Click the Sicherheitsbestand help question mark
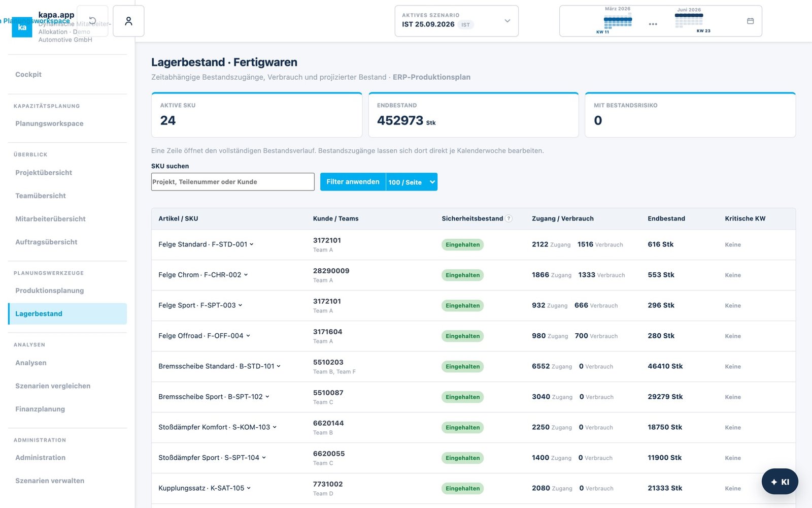 point(509,218)
